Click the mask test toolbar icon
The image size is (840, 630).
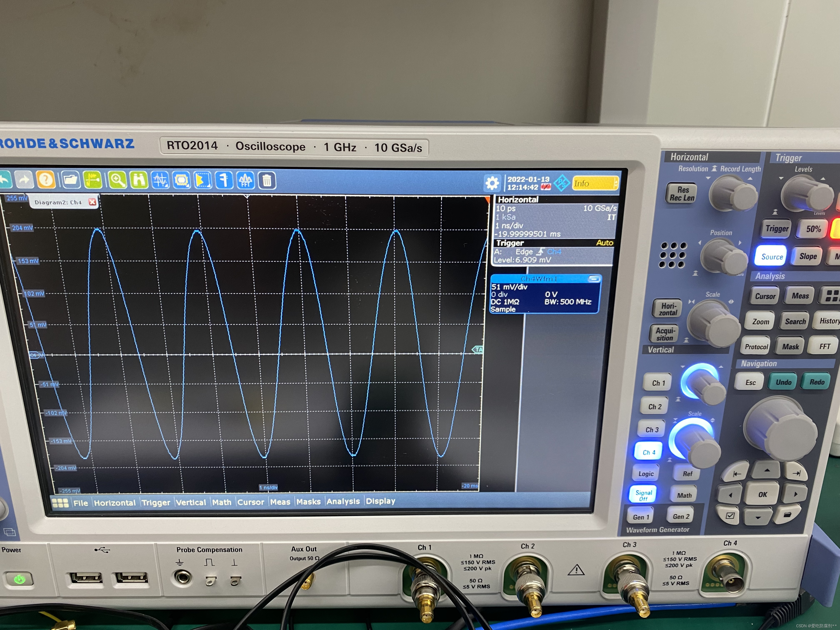(x=181, y=180)
